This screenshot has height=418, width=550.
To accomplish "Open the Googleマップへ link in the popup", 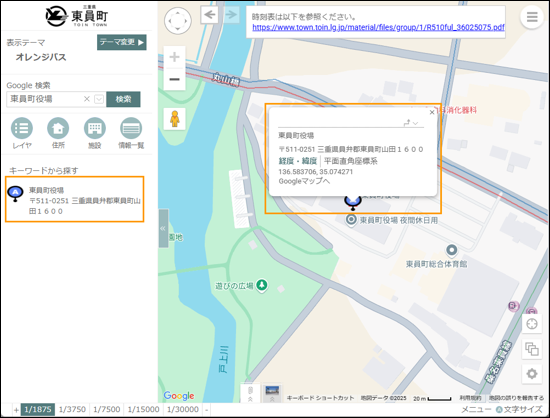I will pyautogui.click(x=304, y=181).
